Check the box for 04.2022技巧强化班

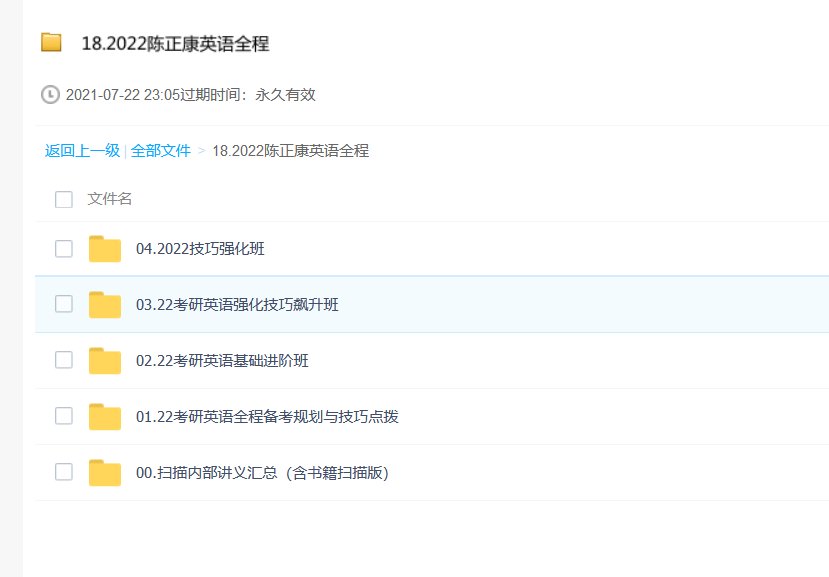(64, 249)
